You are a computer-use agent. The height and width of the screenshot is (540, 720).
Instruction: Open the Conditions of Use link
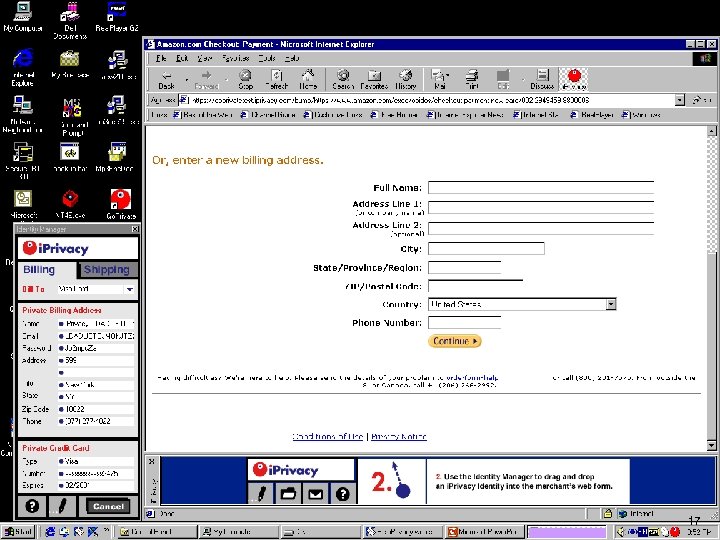329,437
